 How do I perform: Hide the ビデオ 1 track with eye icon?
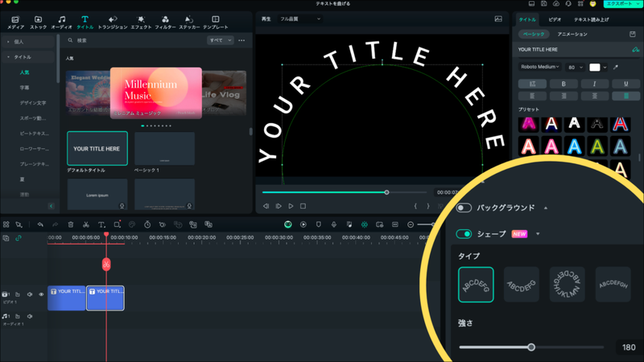41,294
